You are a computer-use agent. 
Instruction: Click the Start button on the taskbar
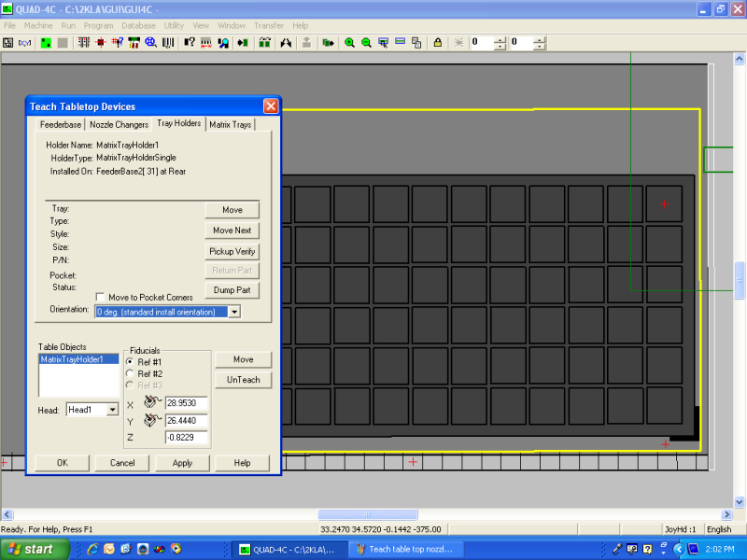(x=35, y=549)
